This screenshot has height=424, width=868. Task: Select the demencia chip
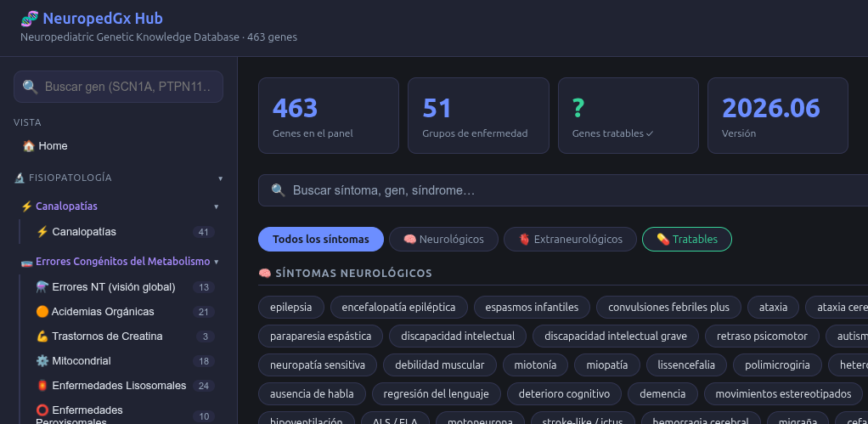point(662,394)
